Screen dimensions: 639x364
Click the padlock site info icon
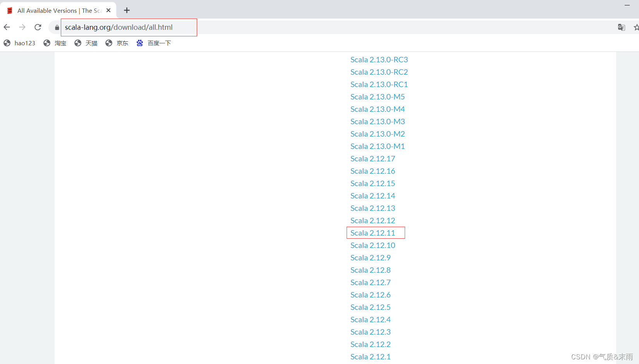pos(57,27)
